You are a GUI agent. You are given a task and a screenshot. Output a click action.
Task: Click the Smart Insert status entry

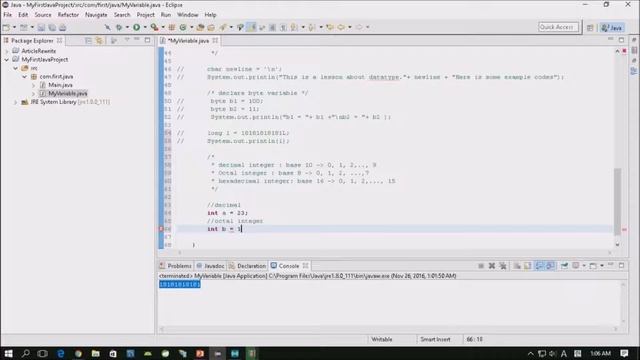[435, 339]
